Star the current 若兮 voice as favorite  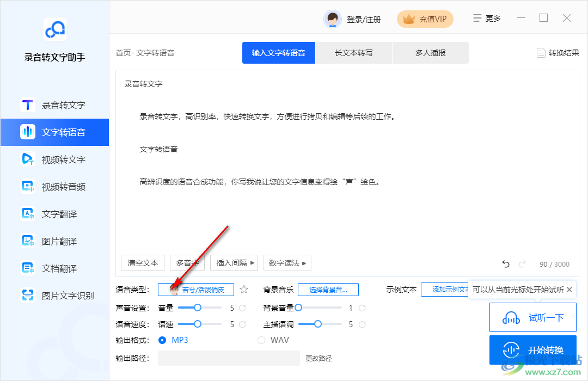point(243,289)
